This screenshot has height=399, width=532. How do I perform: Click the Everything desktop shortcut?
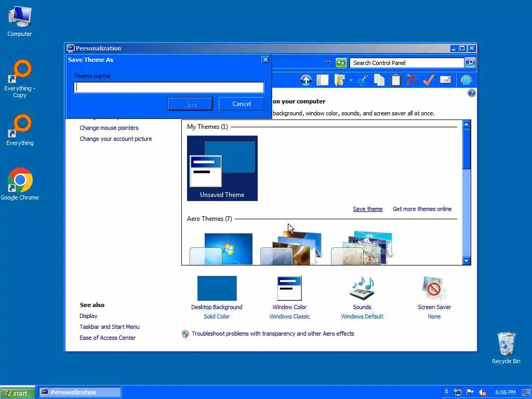20,130
